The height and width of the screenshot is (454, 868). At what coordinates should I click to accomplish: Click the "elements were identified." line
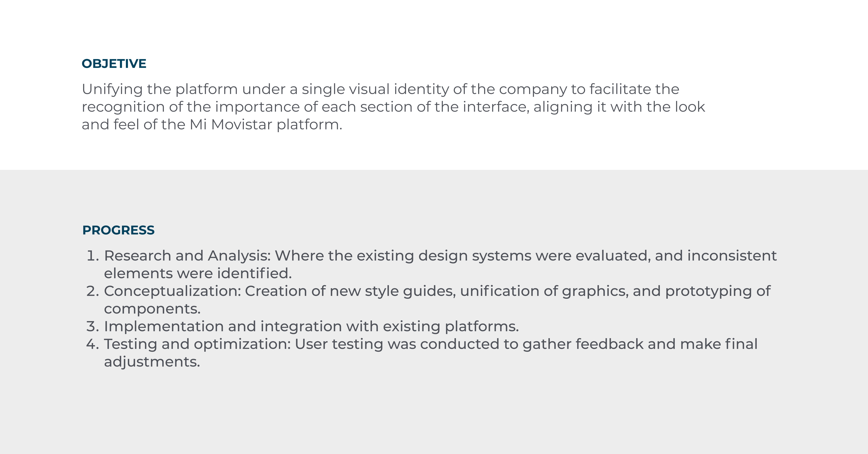[198, 274]
